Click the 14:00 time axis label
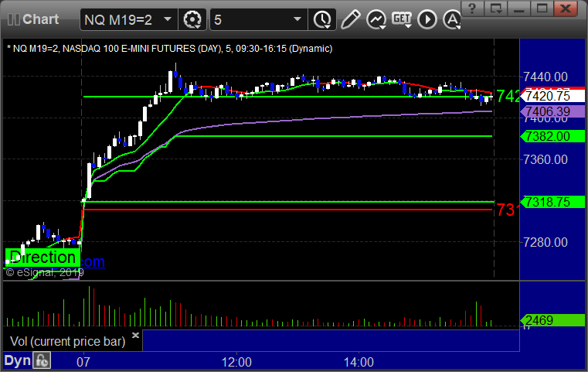Image resolution: width=588 pixels, height=372 pixels. coord(359,362)
